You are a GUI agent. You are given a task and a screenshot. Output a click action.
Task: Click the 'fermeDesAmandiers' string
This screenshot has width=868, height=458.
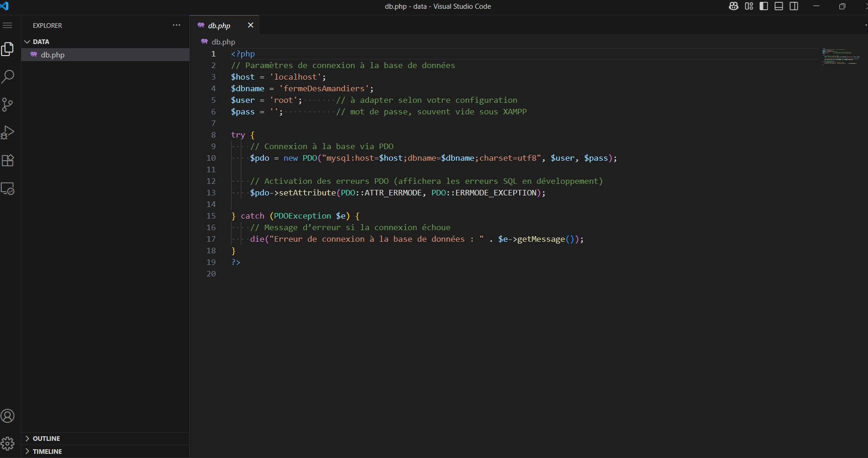pyautogui.click(x=324, y=88)
